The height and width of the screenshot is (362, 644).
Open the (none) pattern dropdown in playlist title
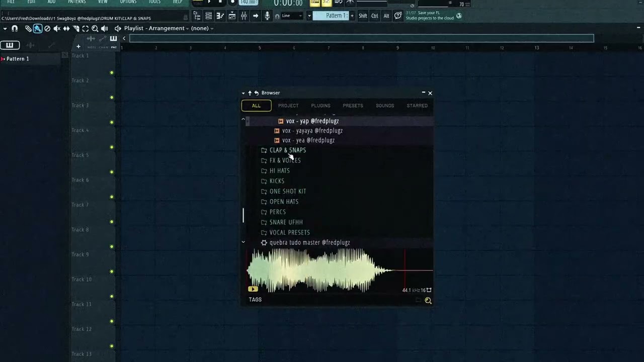coord(202,29)
